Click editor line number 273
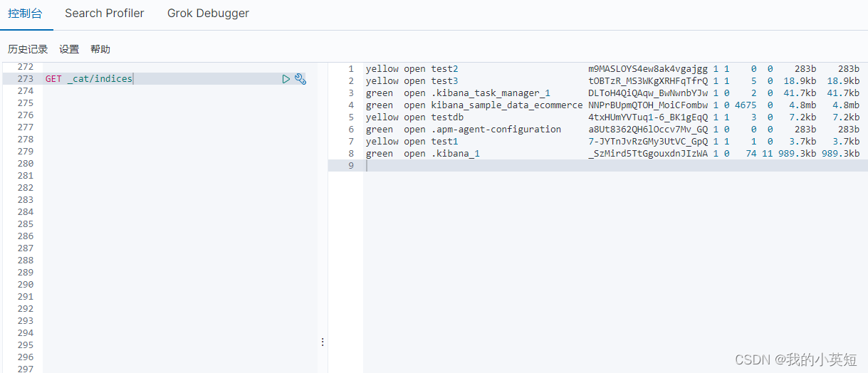 [x=26, y=79]
